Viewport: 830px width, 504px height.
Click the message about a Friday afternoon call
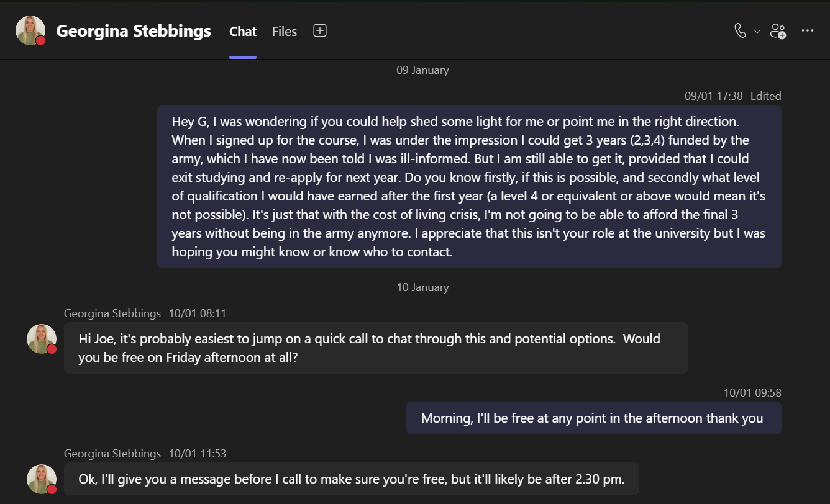pyautogui.click(x=376, y=348)
